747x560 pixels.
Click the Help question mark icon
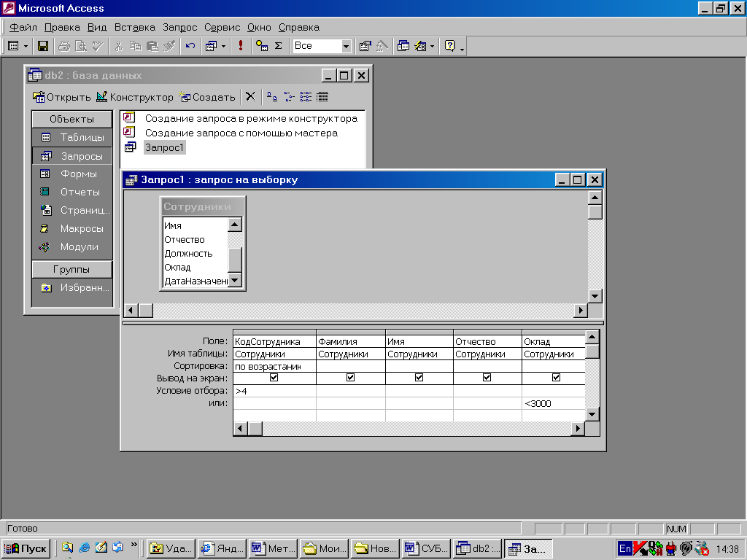[449, 46]
